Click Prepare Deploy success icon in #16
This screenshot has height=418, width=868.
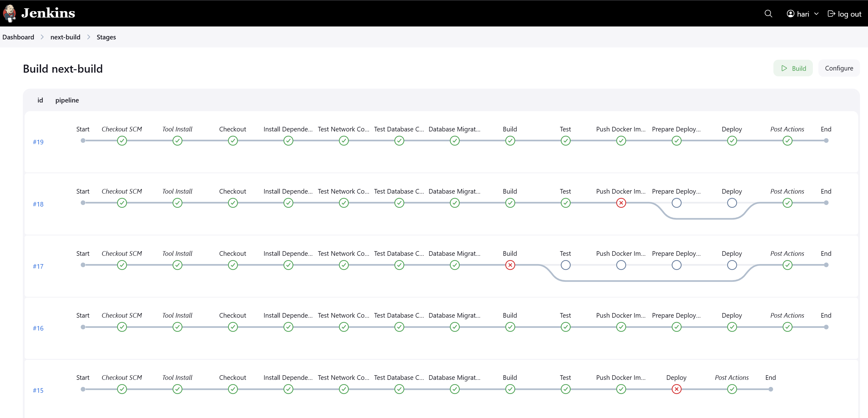click(677, 327)
